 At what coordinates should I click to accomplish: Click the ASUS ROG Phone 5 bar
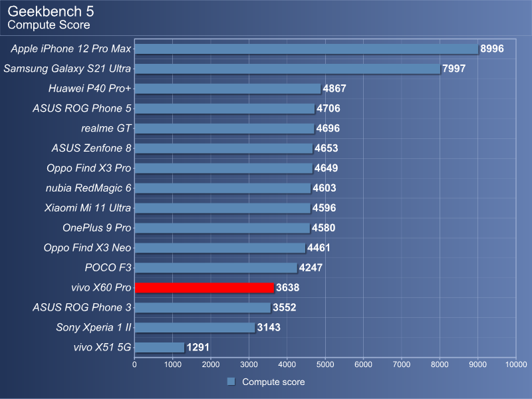pos(225,108)
